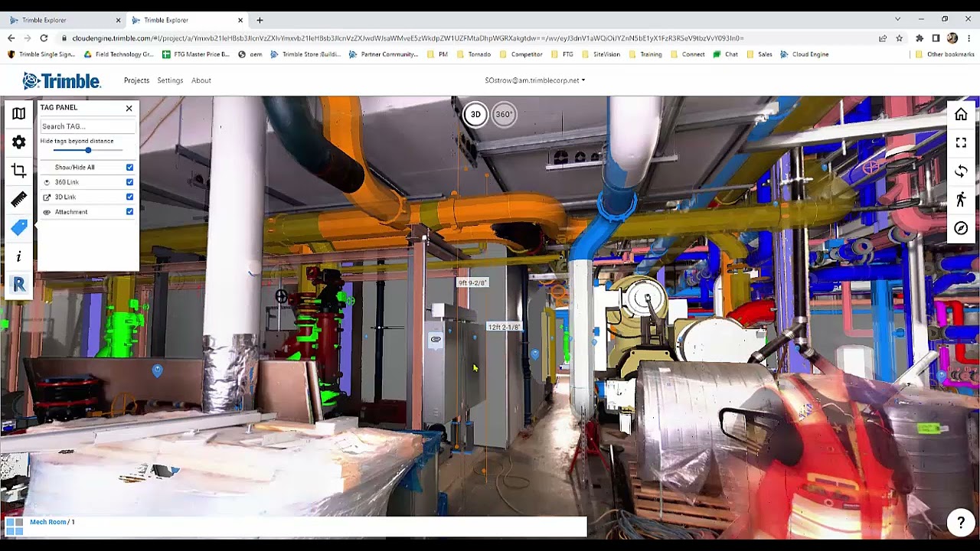Screen dimensions: 980x551
Task: Go back in browser history
Action: [11, 37]
